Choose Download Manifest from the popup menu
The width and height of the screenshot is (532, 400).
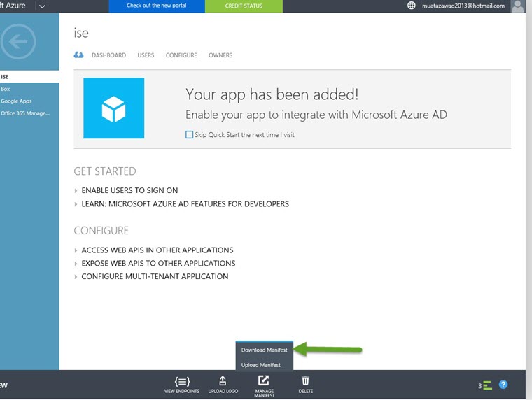[265, 350]
